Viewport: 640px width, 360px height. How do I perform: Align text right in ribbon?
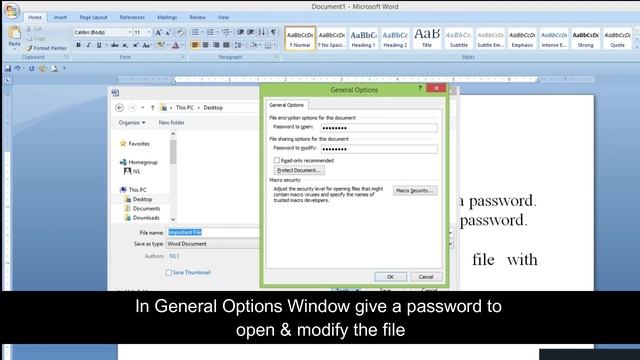coord(216,45)
